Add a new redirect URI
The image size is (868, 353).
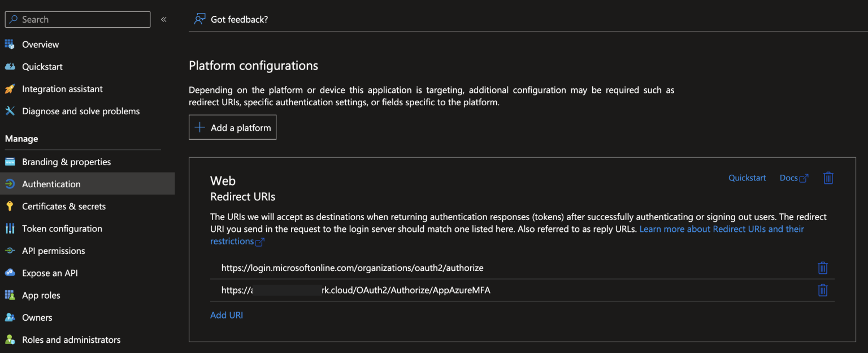click(227, 315)
